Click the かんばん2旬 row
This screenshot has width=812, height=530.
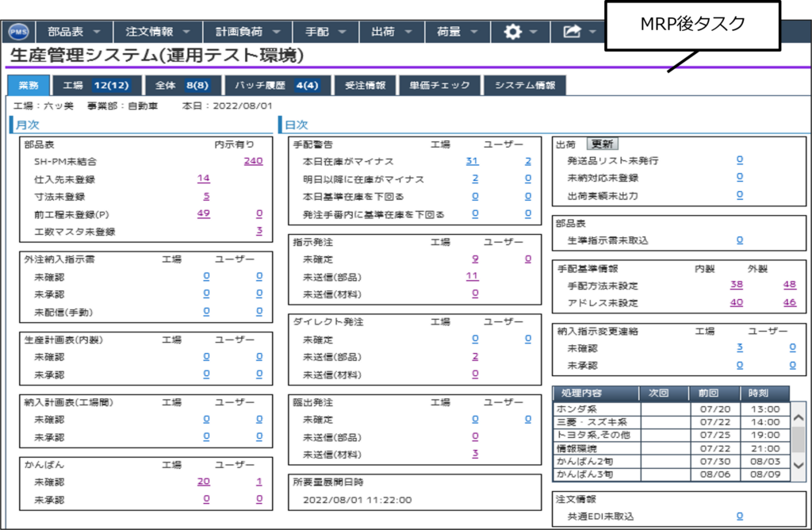coord(672,462)
